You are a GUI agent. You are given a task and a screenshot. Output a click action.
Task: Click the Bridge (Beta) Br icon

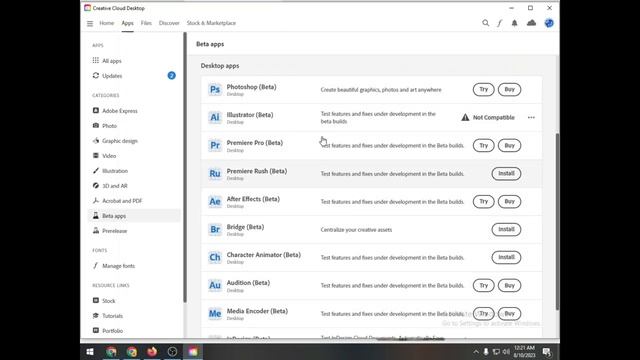(215, 229)
